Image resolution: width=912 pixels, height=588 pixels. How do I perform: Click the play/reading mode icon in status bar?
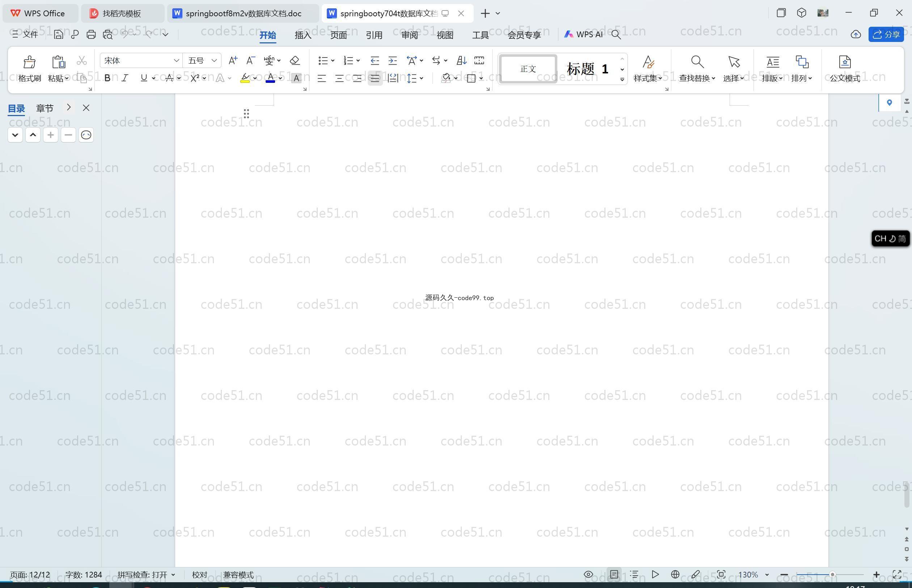[655, 574]
